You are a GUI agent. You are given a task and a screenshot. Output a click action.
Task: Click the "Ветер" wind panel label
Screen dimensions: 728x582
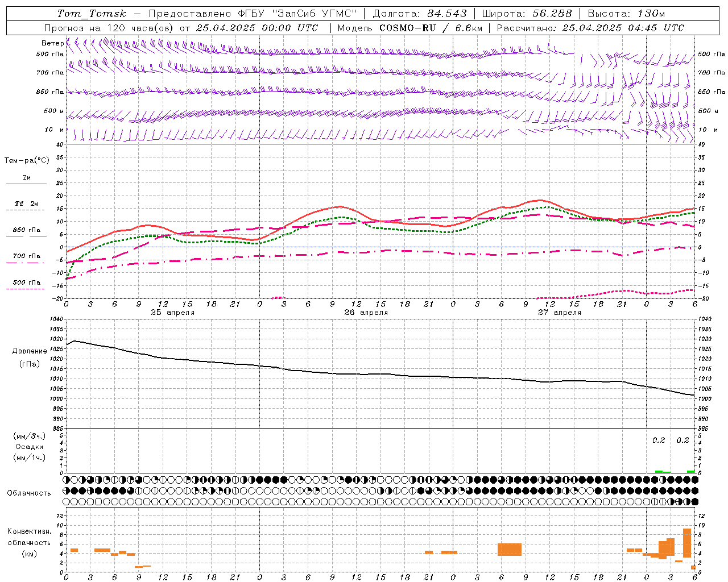click(x=52, y=43)
